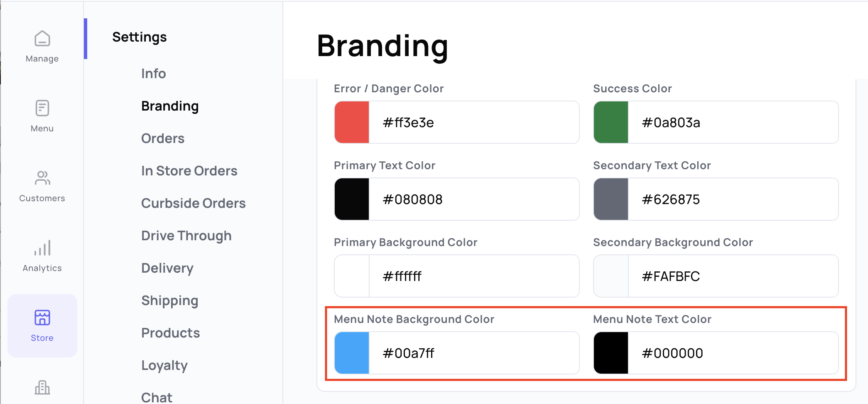Select Curbside Orders in settings

click(194, 203)
